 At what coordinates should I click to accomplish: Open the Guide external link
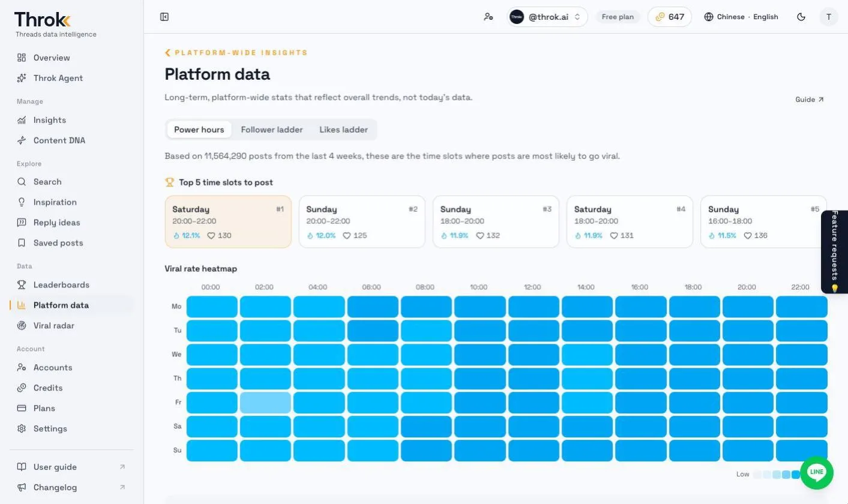pos(810,100)
